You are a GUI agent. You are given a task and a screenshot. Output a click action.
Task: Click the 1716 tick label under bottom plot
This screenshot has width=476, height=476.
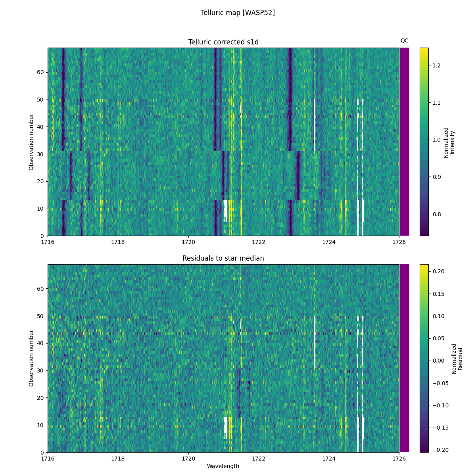48,459
